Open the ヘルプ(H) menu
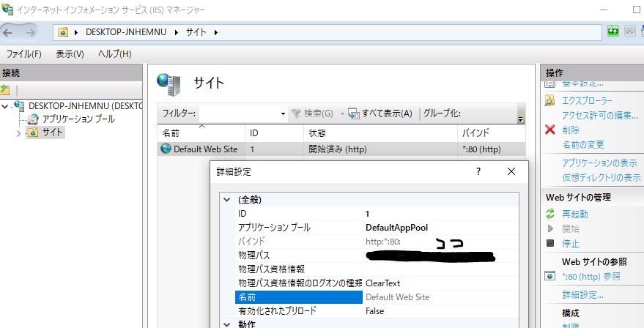 click(x=115, y=54)
